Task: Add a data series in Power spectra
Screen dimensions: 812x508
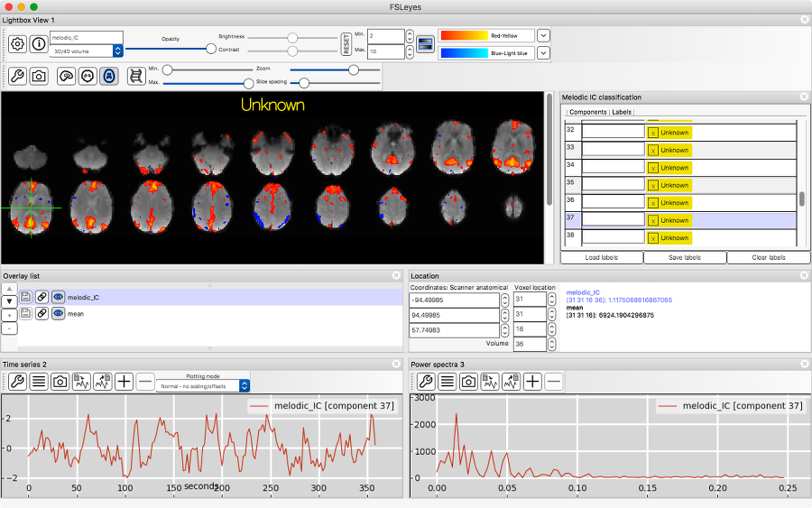Action: tap(533, 382)
